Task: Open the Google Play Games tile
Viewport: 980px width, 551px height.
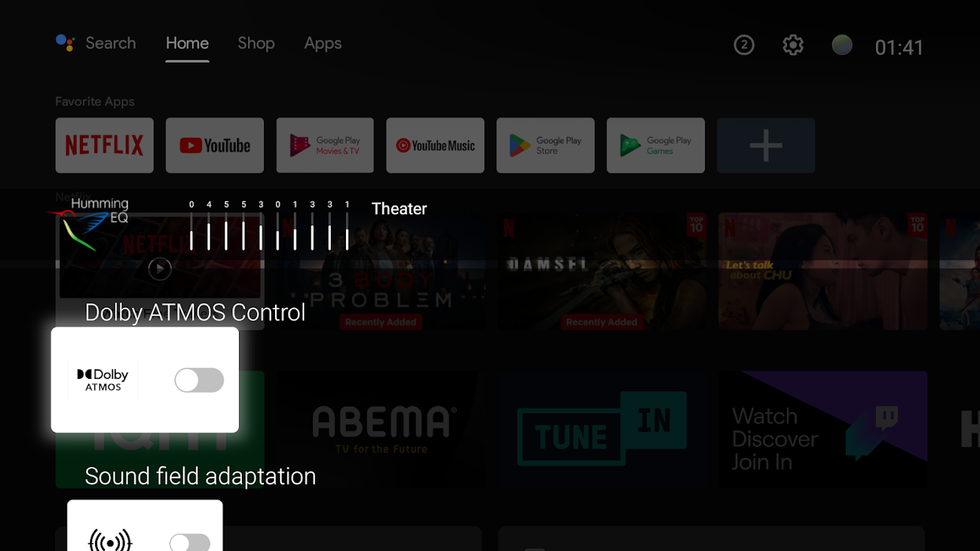Action: 656,145
